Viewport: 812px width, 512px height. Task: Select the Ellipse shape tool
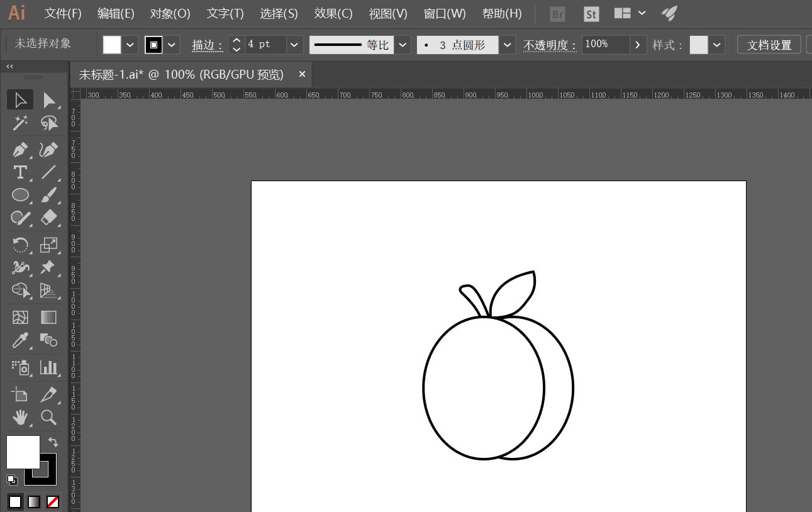pyautogui.click(x=19, y=195)
